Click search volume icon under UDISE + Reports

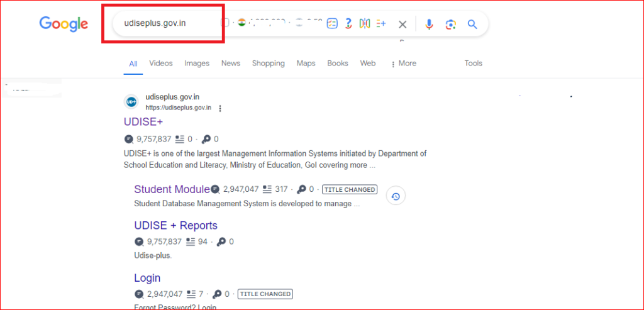[140, 241]
